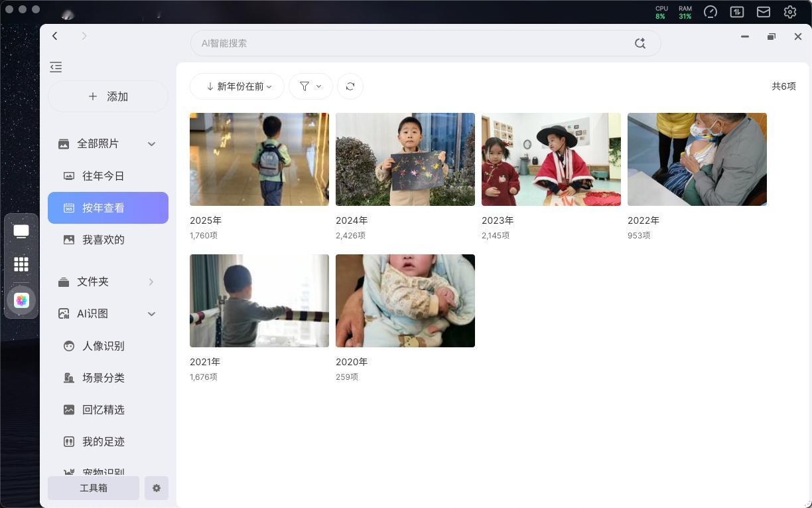Open the desktop icon in left dock
This screenshot has width=812, height=508.
[21, 231]
